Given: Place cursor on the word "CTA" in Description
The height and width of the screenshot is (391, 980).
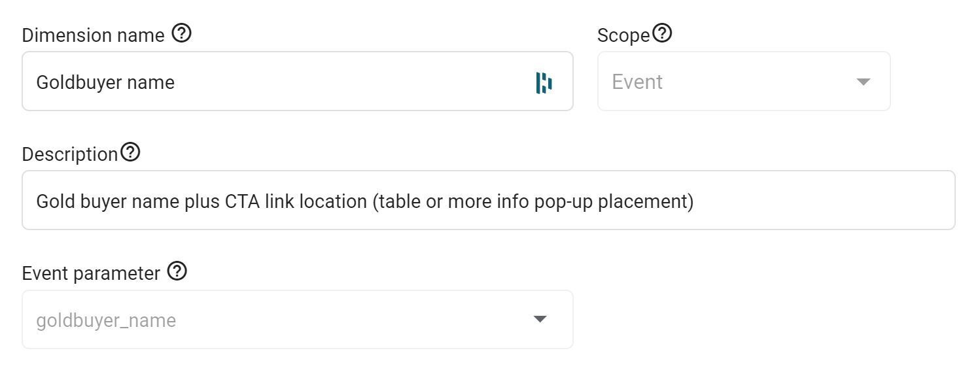Looking at the screenshot, I should point(243,201).
